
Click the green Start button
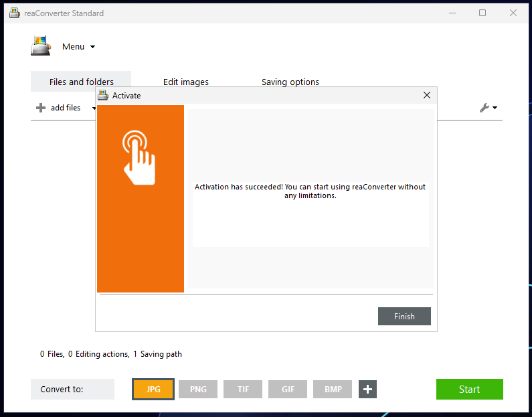click(469, 389)
